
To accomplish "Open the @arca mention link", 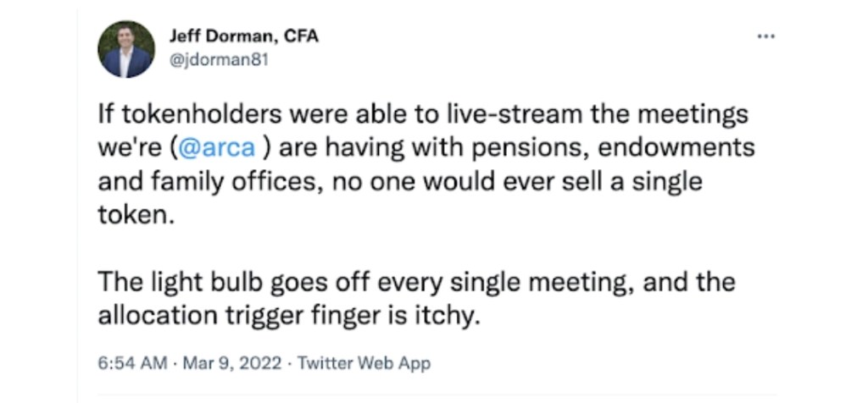I will coord(218,147).
